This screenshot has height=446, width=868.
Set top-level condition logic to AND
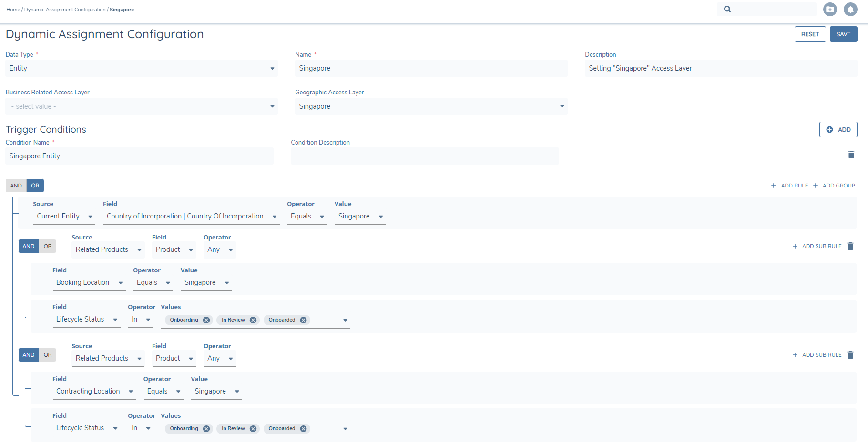(16, 186)
